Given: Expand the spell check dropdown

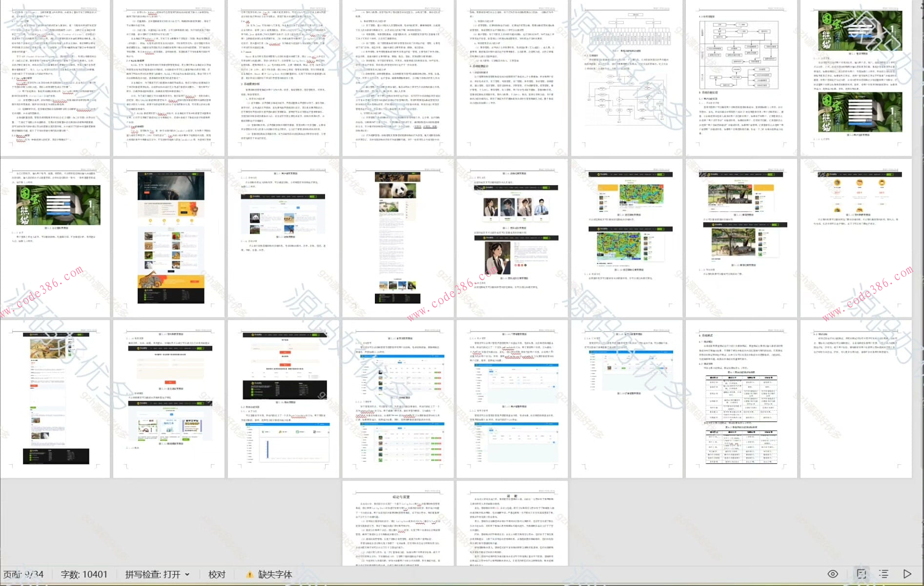Looking at the screenshot, I should 187,575.
